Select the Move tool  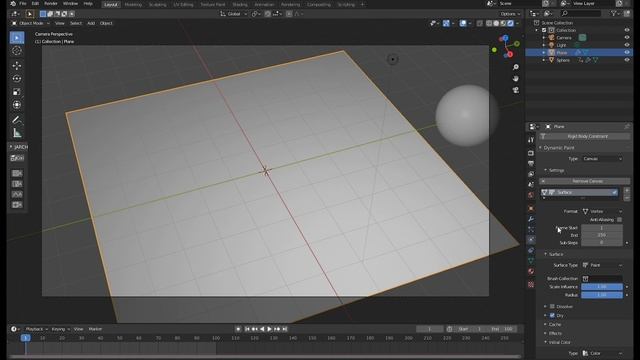[17, 65]
